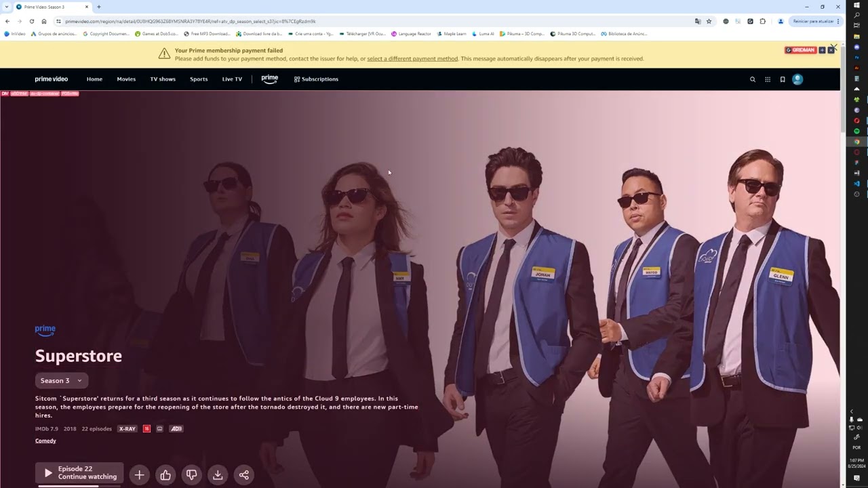
Task: Open the Home menu item
Action: [94, 79]
